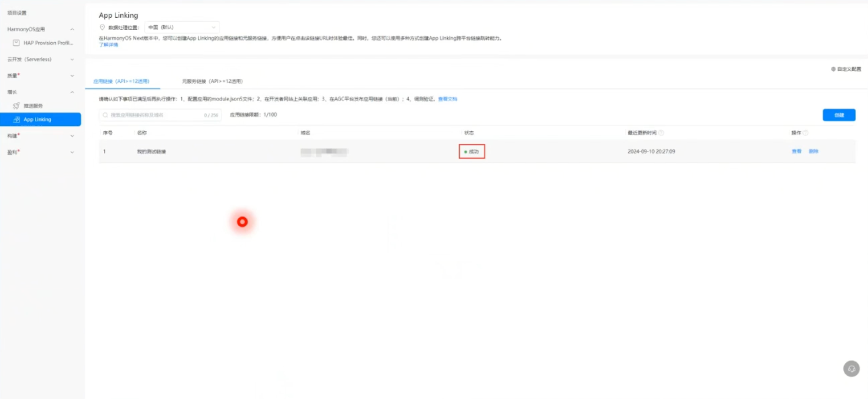This screenshot has height=399, width=868.
Task: Click the data location pin icon
Action: (102, 27)
